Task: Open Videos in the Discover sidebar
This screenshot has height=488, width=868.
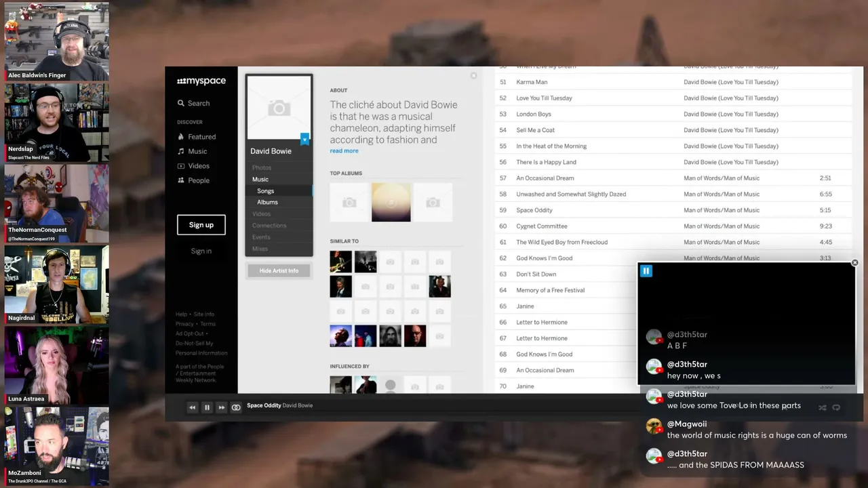Action: (x=193, y=166)
